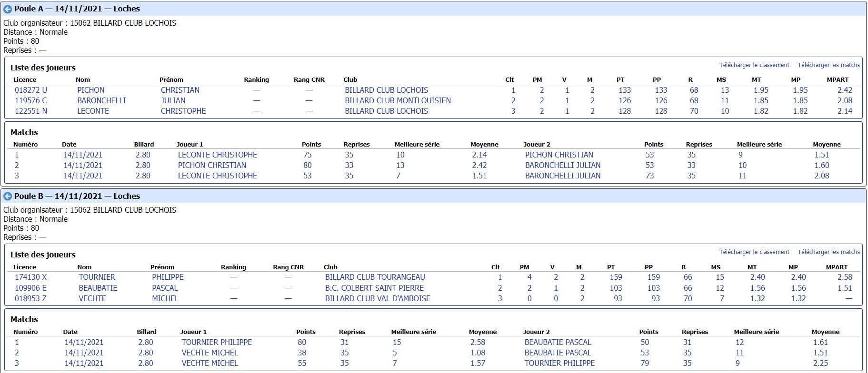This screenshot has height=373, width=868.
Task: Select player name BEAUBATIE in Poule B list
Action: 98,288
